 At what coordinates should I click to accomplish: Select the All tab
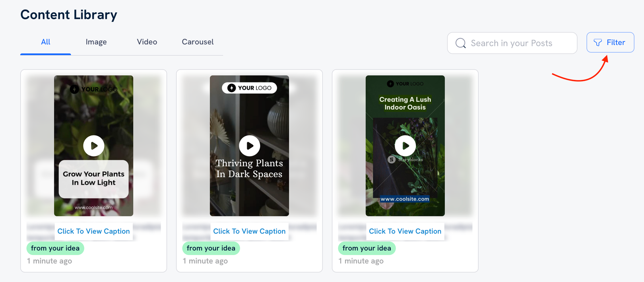coord(45,42)
